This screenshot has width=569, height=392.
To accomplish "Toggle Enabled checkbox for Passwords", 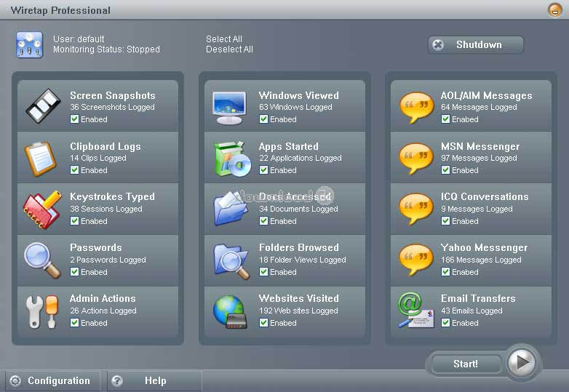I will pos(74,271).
